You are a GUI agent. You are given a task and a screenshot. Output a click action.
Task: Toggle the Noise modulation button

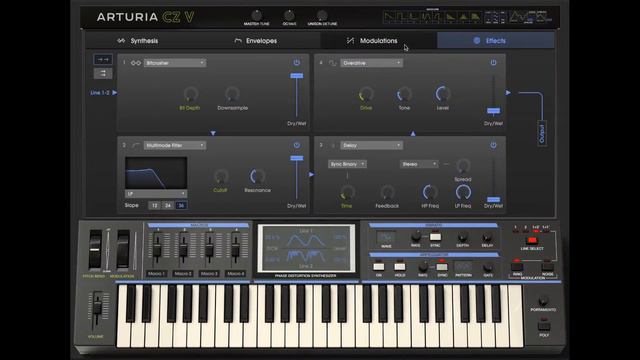click(547, 267)
